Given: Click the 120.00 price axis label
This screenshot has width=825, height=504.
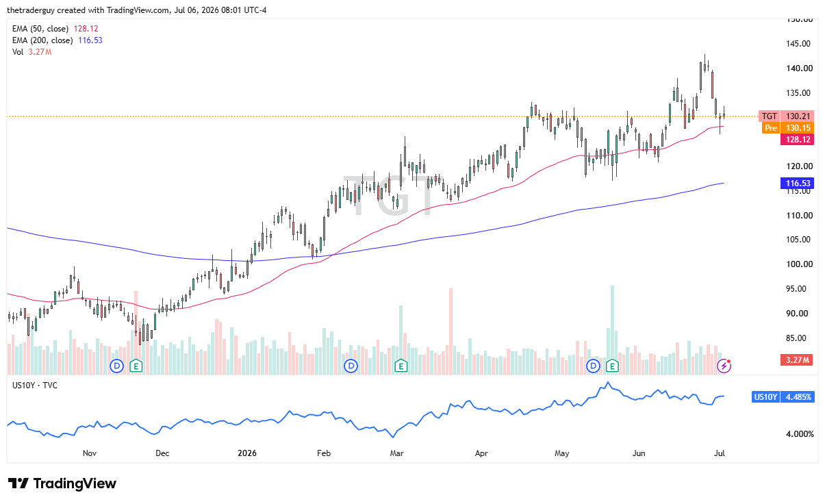Looking at the screenshot, I should (798, 166).
